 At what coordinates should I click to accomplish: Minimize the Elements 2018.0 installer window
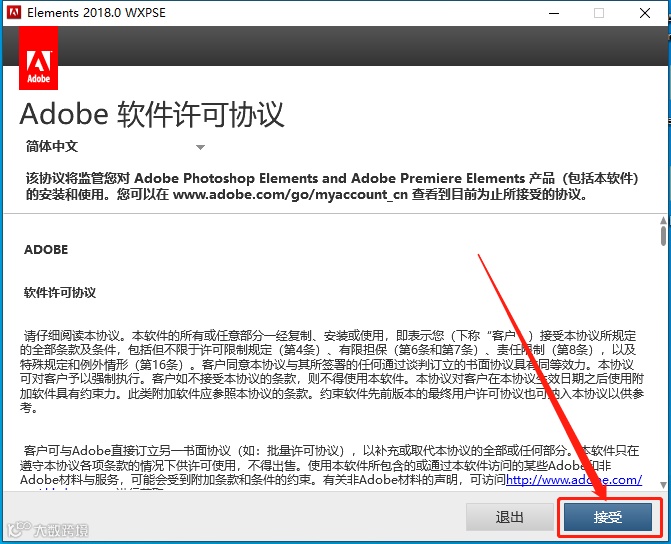click(x=554, y=13)
